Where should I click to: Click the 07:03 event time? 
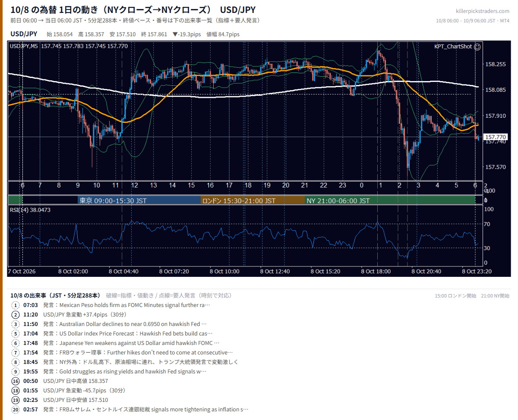point(30,305)
